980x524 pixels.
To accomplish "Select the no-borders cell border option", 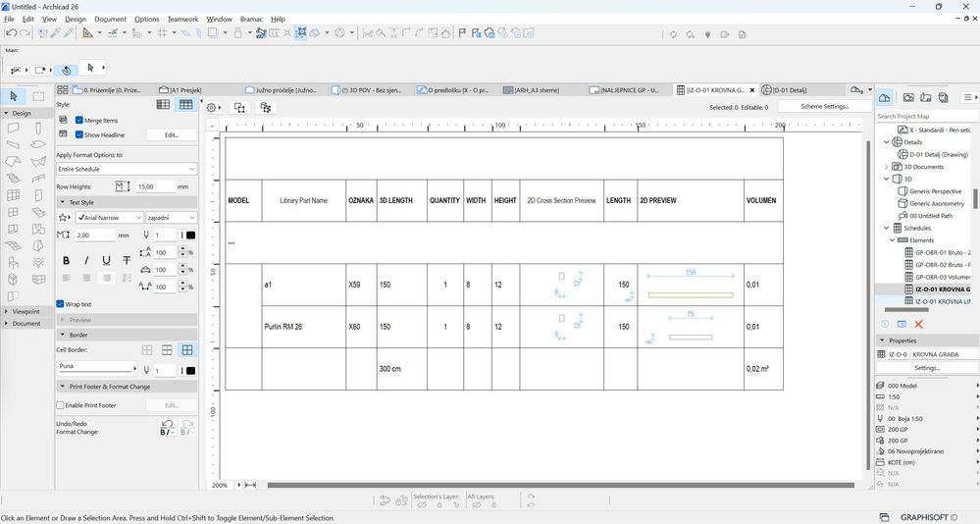I will [x=147, y=350].
